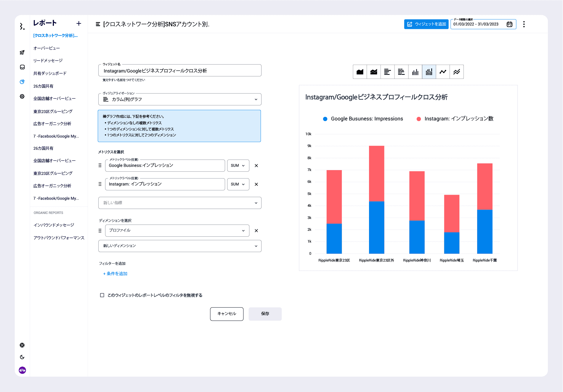
Task: Expand the 新しい指標 dropdown
Action: click(180, 203)
